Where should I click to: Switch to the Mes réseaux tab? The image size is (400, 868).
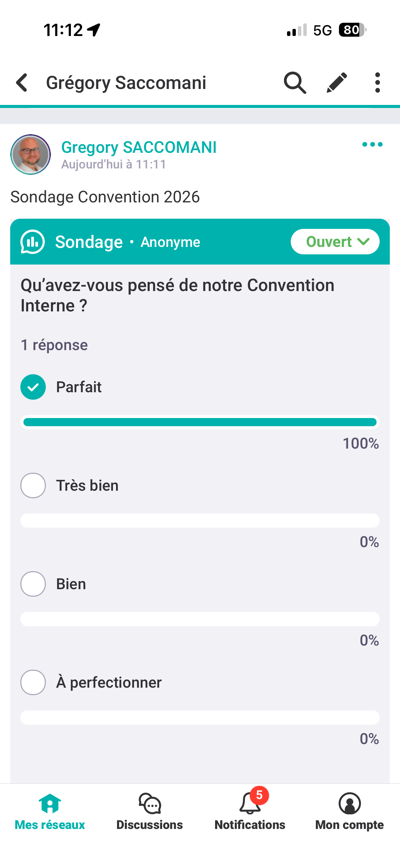click(x=50, y=812)
